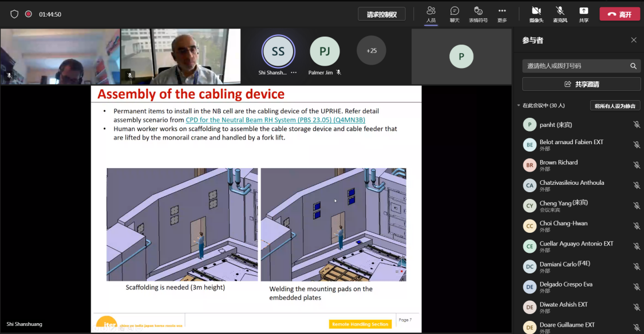Open options next to Shi Shanshuang tile
The height and width of the screenshot is (334, 644).
294,73
